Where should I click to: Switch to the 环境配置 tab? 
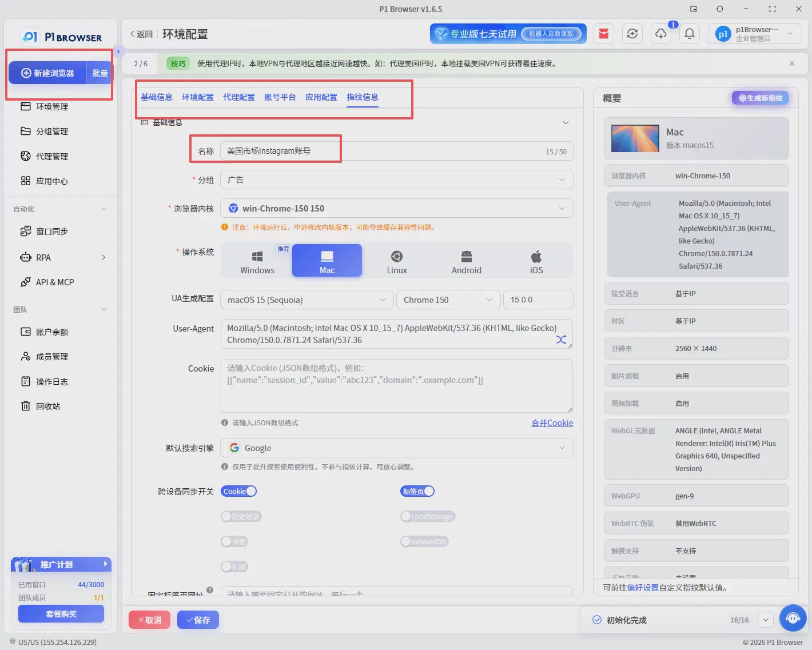pos(198,97)
